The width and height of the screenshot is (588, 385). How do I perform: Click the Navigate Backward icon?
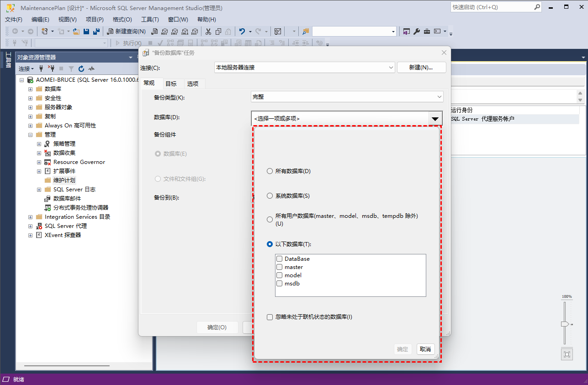15,32
